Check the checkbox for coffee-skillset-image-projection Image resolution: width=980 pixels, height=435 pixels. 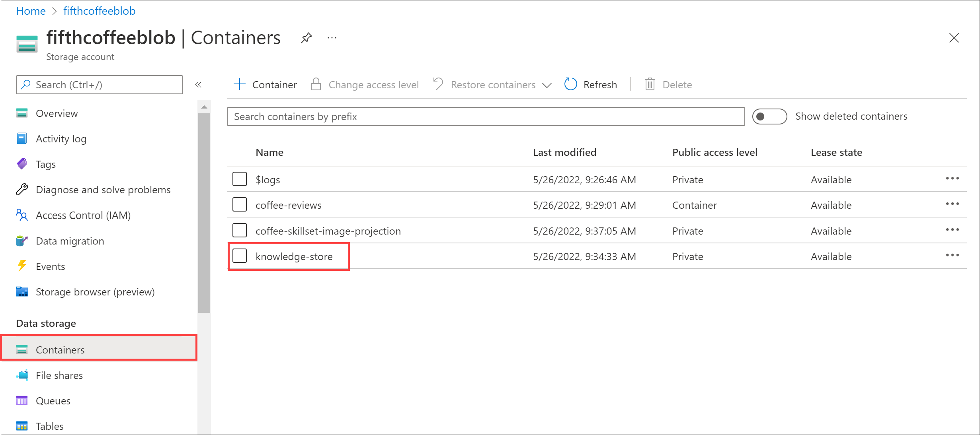coord(239,230)
